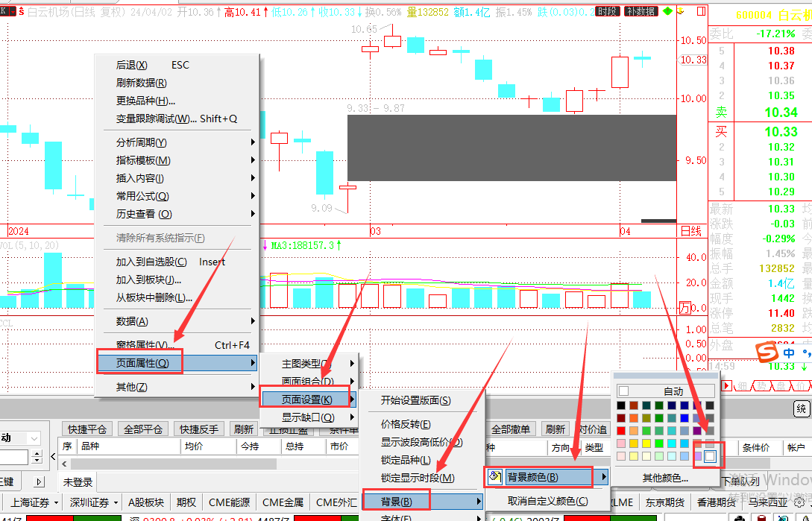
Task: Expand 指标模板(M) submenu
Action: tap(177, 160)
